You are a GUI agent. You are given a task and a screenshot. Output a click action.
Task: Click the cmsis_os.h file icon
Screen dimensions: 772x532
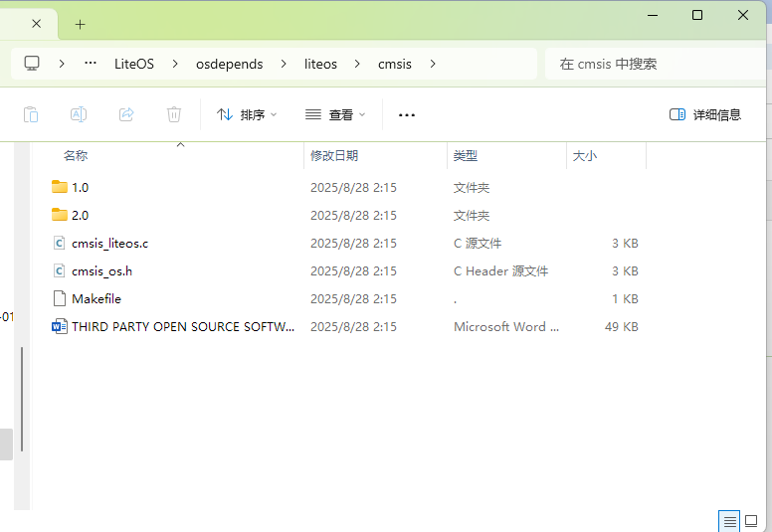[59, 270]
